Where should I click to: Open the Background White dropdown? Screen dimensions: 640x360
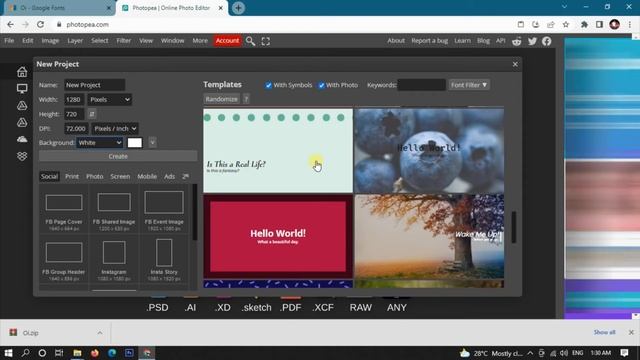pos(100,143)
